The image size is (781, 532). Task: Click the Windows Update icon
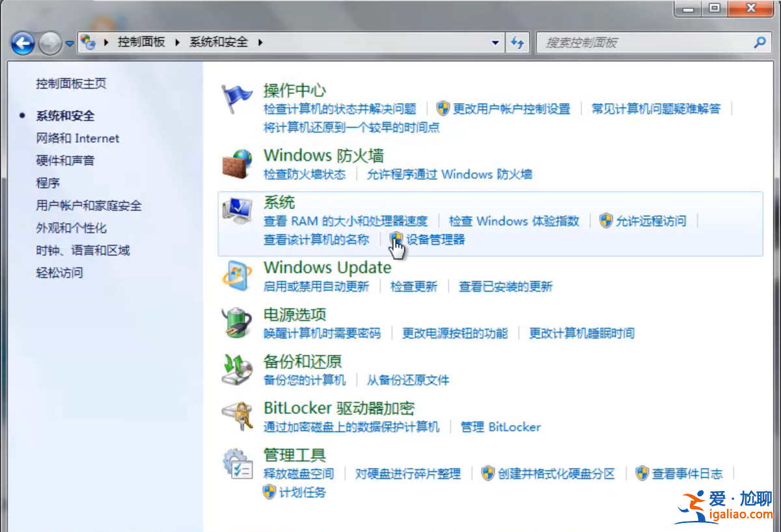[x=238, y=274]
